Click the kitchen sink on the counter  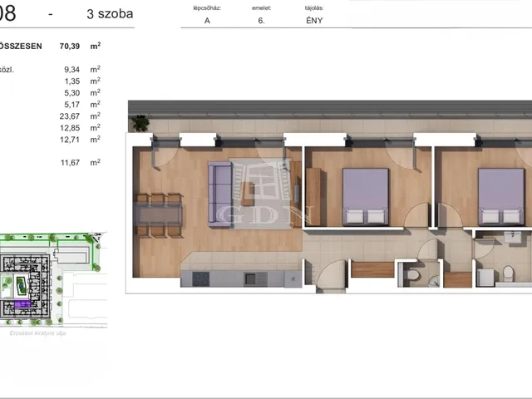click(251, 279)
